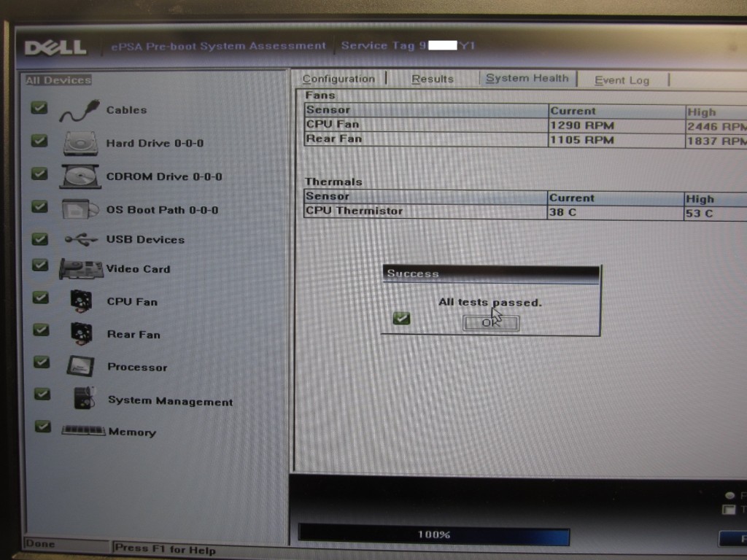
Task: Open the Results tab
Action: pos(433,79)
